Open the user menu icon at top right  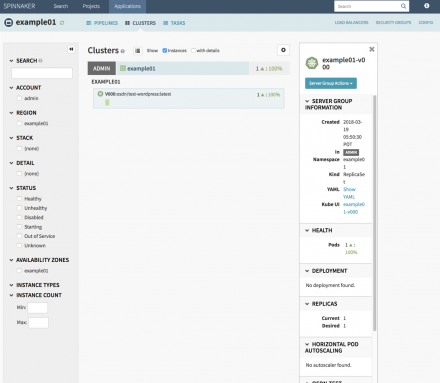click(x=427, y=6)
